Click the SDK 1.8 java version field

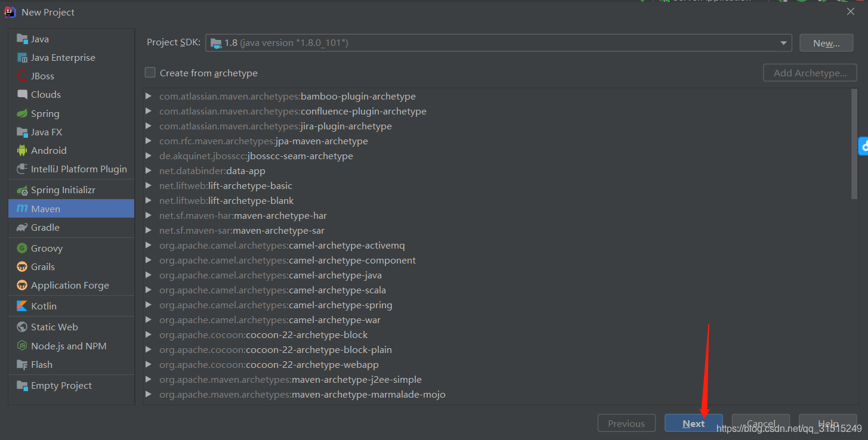(499, 43)
